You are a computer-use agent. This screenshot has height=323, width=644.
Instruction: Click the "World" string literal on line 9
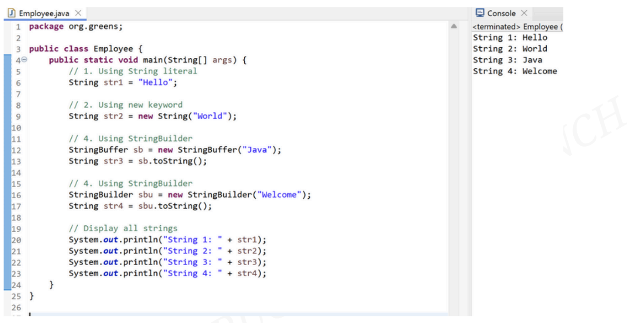(x=212, y=116)
